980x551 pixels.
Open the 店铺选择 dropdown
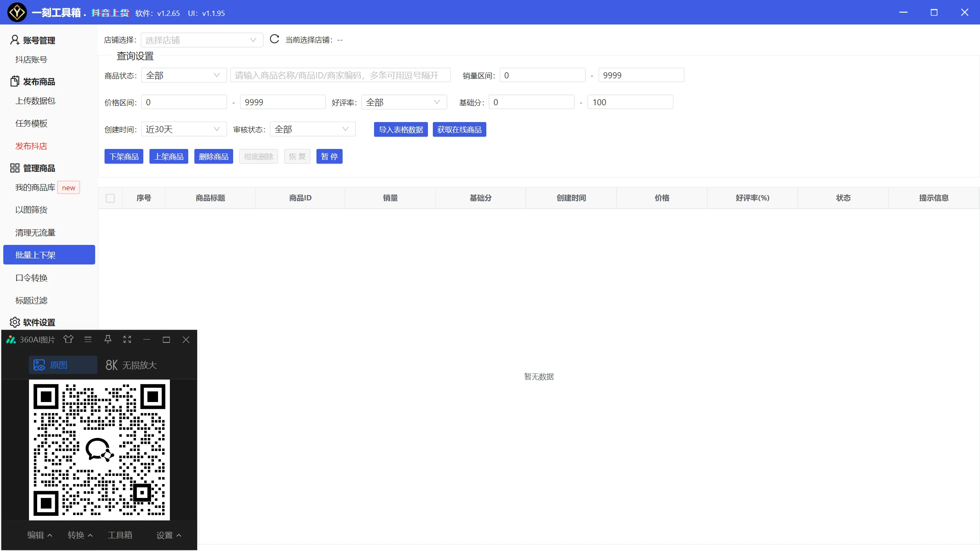pyautogui.click(x=202, y=40)
